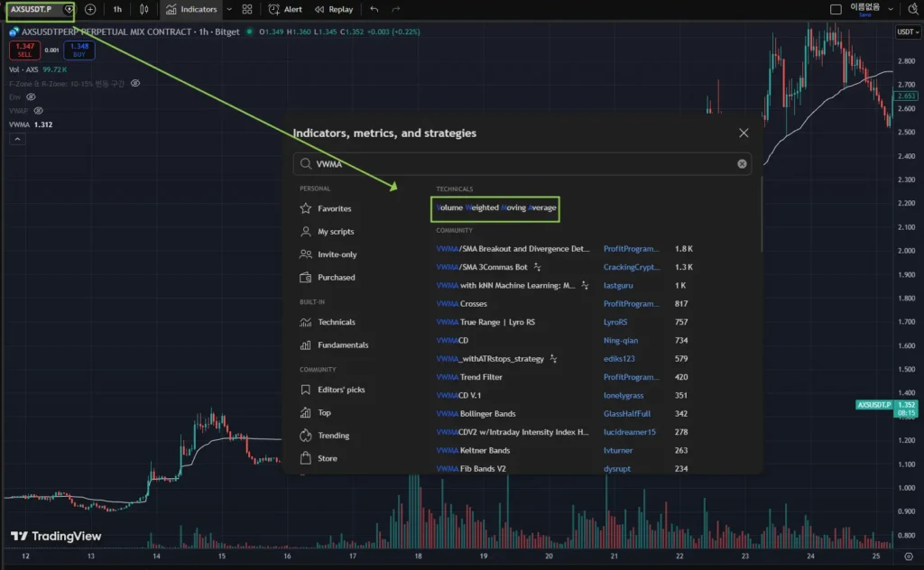Clear the VWMA search text
924x570 pixels.
point(742,164)
